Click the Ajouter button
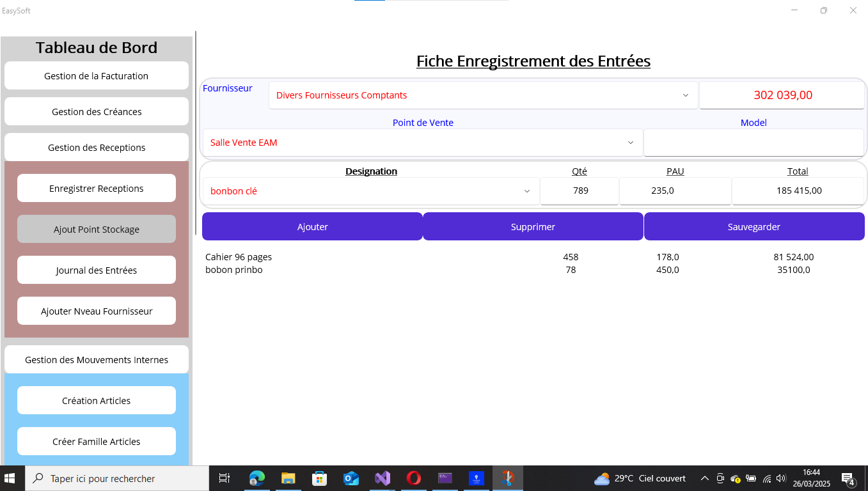 tap(312, 227)
